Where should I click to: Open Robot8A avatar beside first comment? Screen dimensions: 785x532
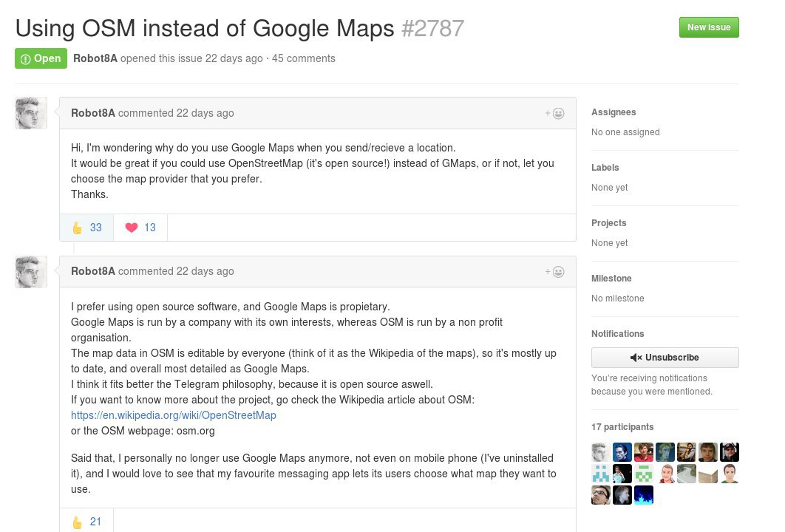tap(31, 113)
